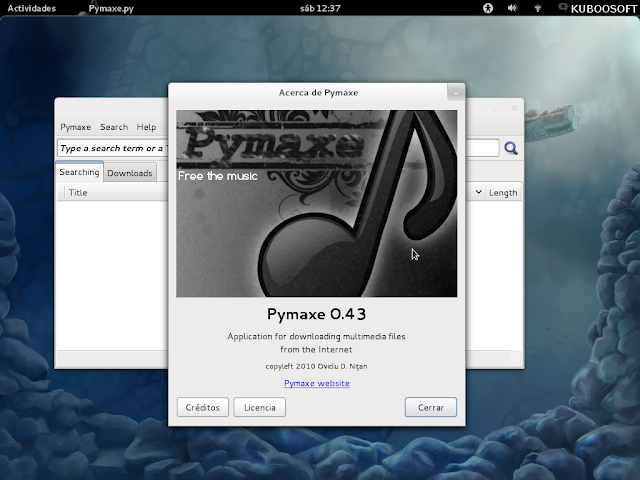Viewport: 640px width, 480px height.
Task: Expand the dropdown arrow beside Length column
Action: pos(478,192)
